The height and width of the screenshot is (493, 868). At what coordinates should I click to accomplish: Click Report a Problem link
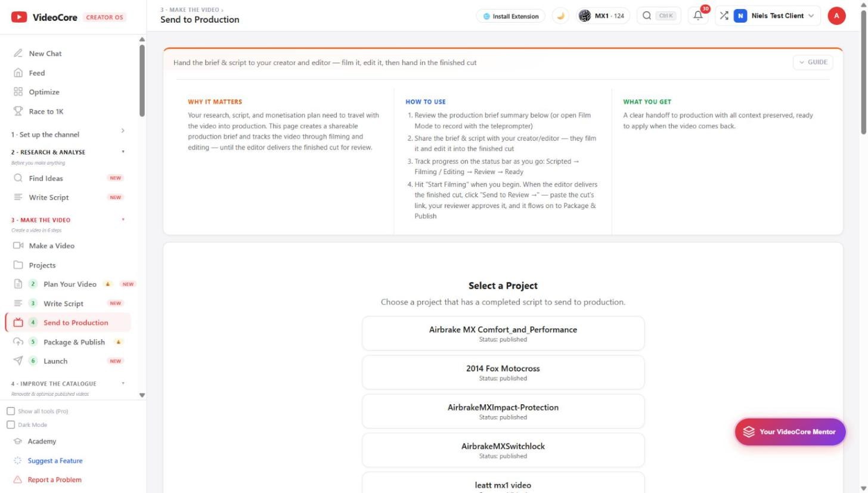point(54,480)
